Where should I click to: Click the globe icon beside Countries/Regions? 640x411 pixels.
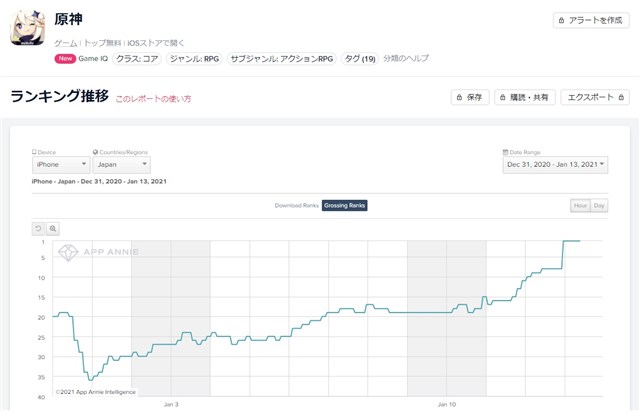[x=96, y=152]
